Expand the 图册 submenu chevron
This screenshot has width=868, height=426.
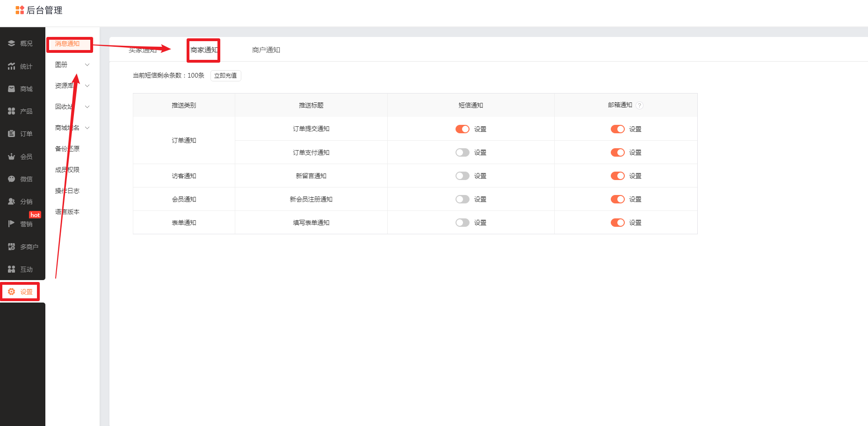[87, 65]
